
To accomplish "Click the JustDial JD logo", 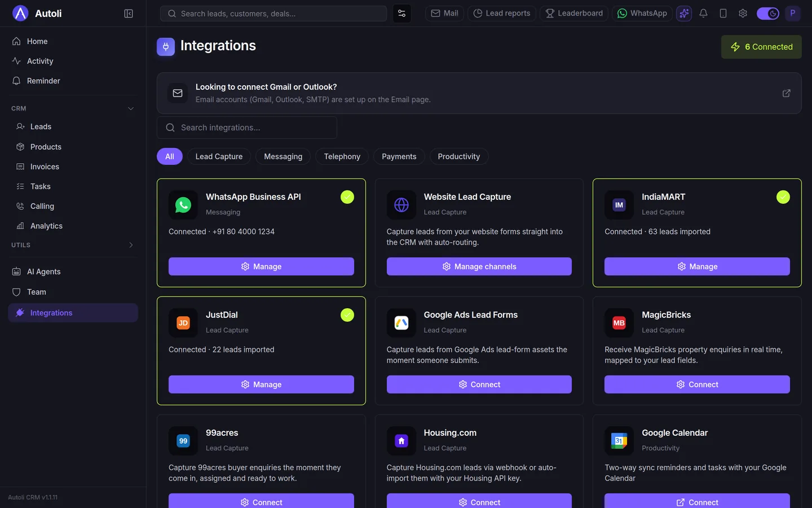I will (183, 323).
